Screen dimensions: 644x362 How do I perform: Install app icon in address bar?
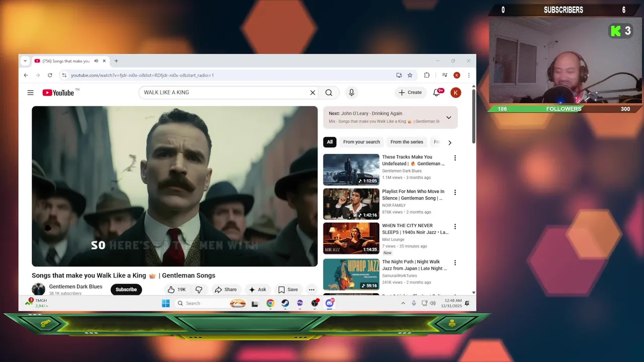(x=399, y=75)
